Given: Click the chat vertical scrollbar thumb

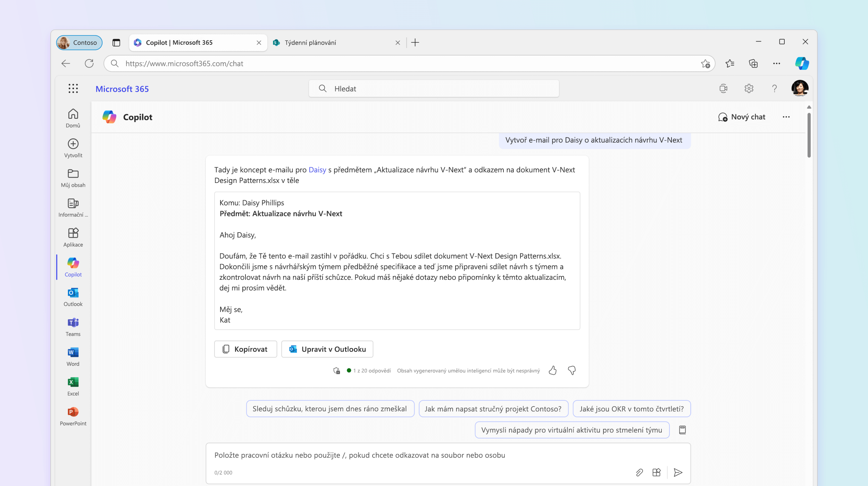Looking at the screenshot, I should pos(809,135).
